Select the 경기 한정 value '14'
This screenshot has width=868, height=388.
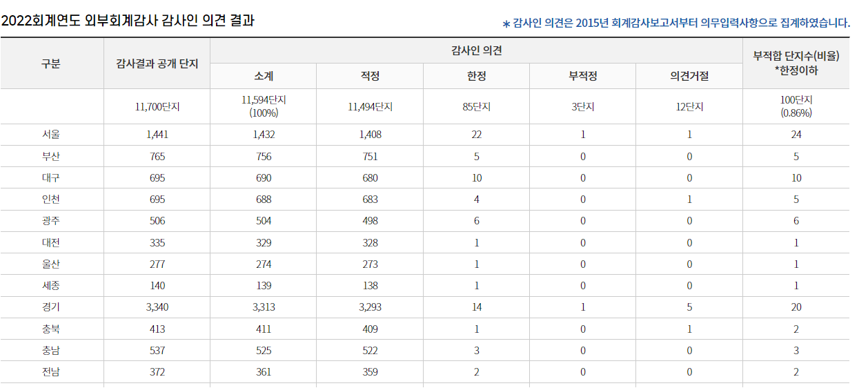(x=477, y=308)
